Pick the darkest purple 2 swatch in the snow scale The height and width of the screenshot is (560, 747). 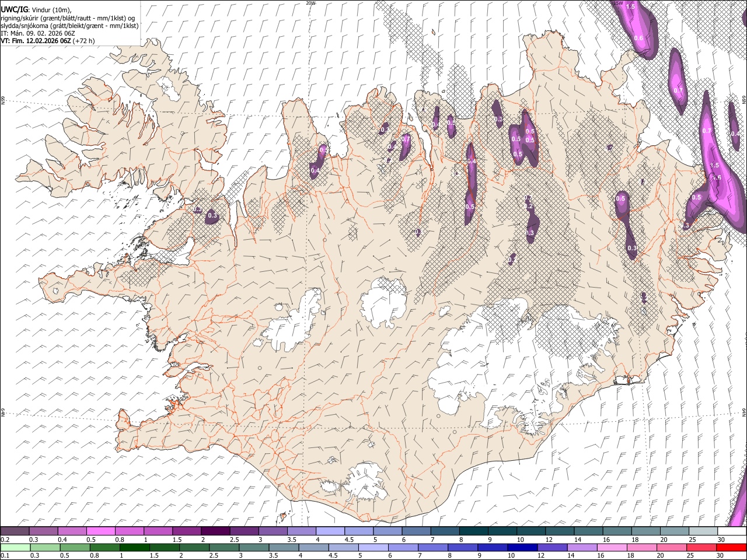pyautogui.click(x=215, y=531)
